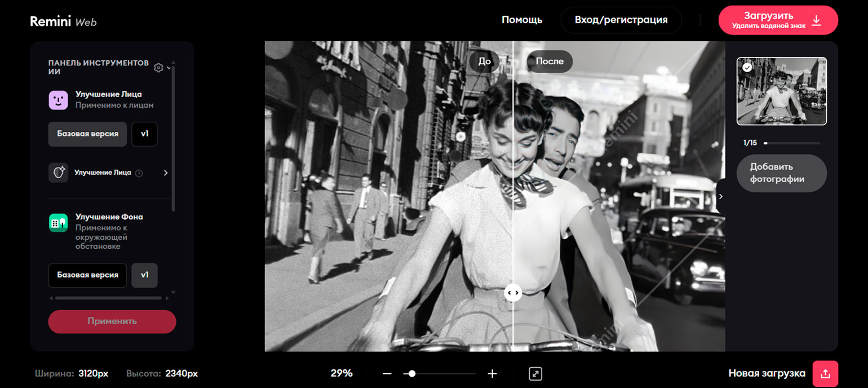This screenshot has width=868, height=388.
Task: Click the Вход/регистрация login button
Action: tap(621, 20)
